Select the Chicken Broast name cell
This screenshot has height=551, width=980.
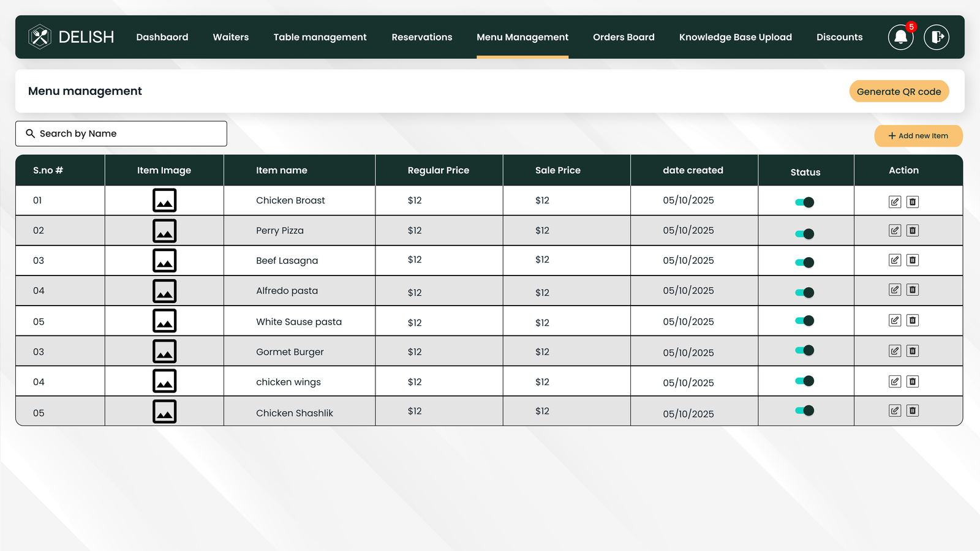(x=290, y=200)
